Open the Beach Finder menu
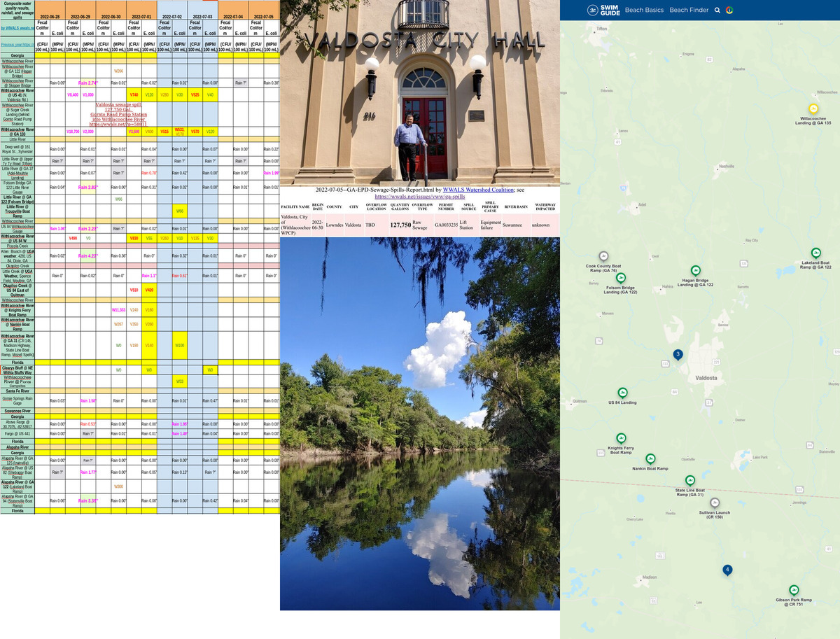This screenshot has height=639, width=840. [x=689, y=10]
